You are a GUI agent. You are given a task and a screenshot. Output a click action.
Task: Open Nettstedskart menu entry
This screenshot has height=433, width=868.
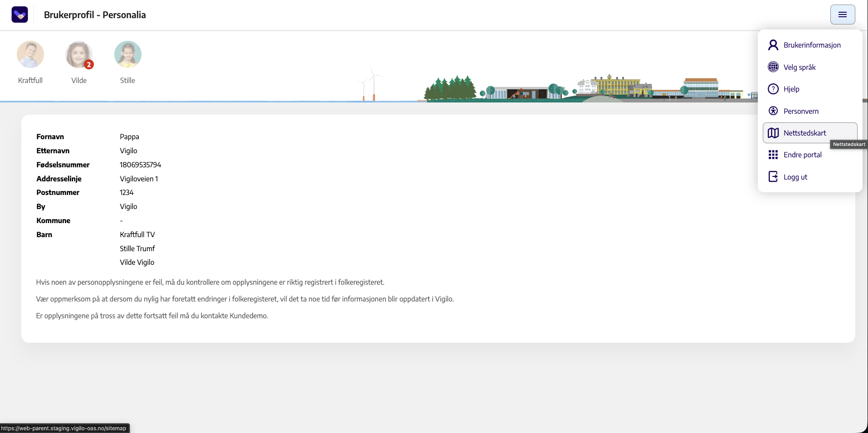point(810,133)
